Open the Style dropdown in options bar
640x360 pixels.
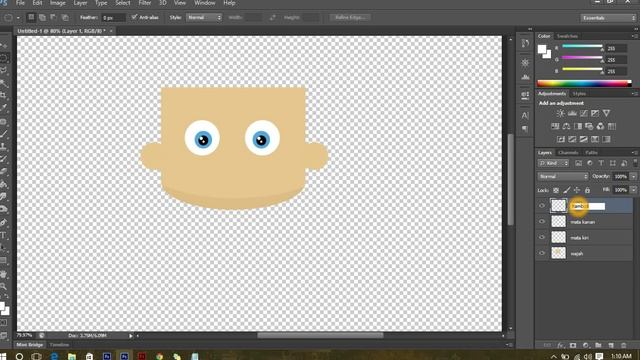click(x=204, y=18)
